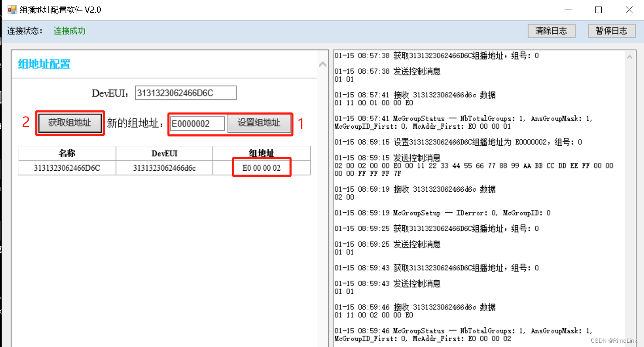644x347 pixels.
Task: Collapse the 组地址配置 panel chevron
Action: pyautogui.click(x=322, y=65)
